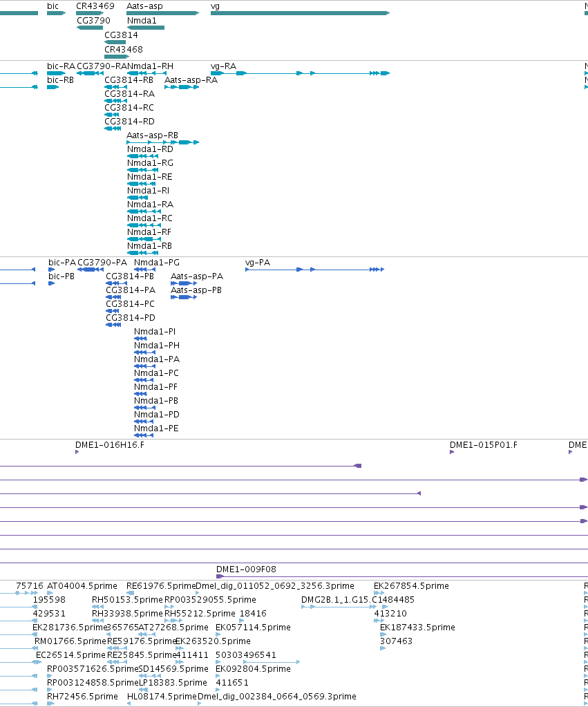
Task: Click the DME1-015P01.F marker
Action: pyautogui.click(x=452, y=452)
